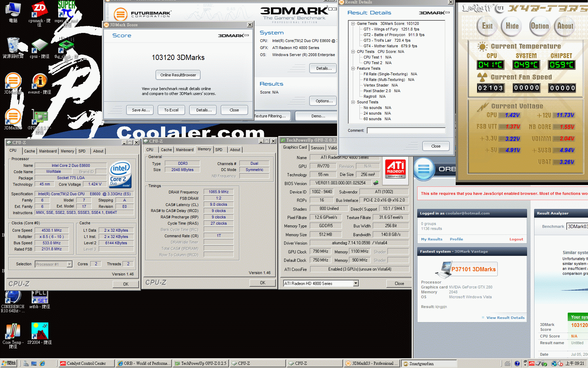Open the GPU-Z 0.2.5 desktop shortcut
This screenshot has height=368, width=588.
click(40, 121)
